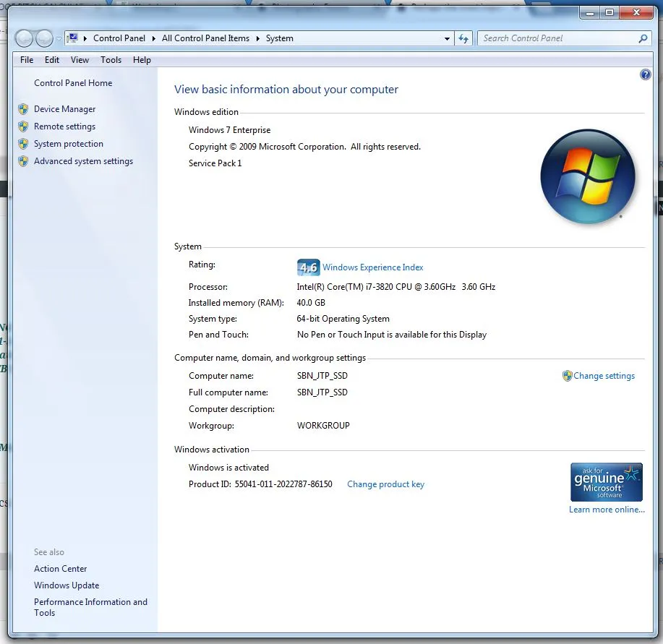Open Windows Update link
Screen dimensions: 663x644
67,585
